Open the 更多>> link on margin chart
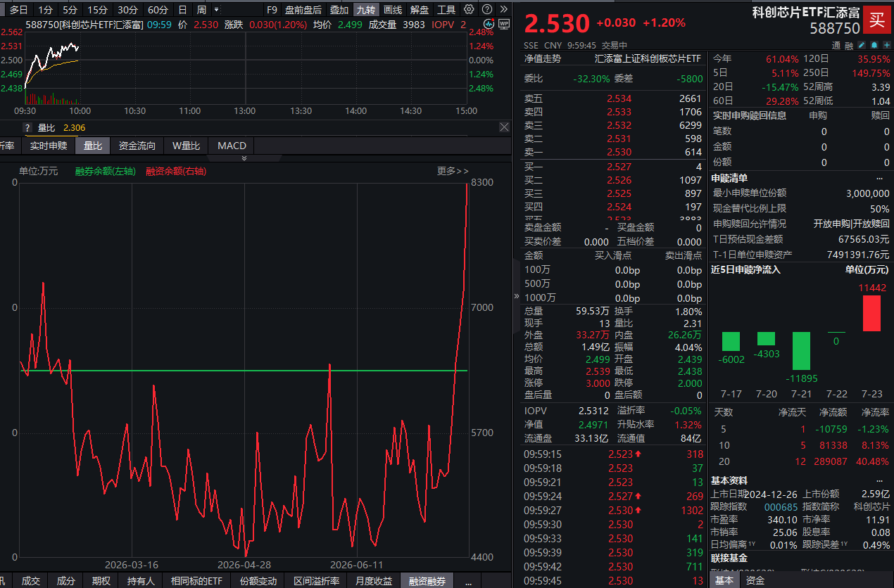 (x=453, y=171)
